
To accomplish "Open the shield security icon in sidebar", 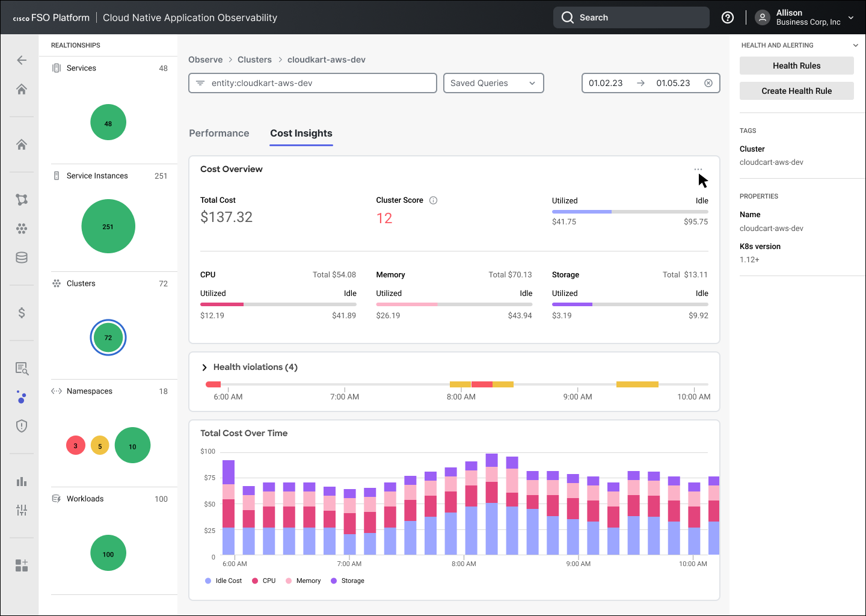I will [22, 426].
